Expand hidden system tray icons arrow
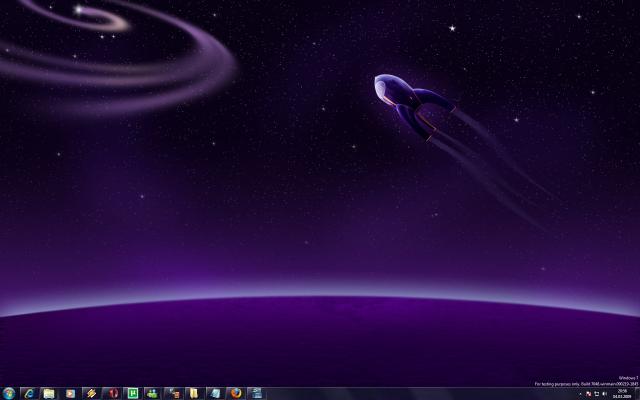 tap(579, 394)
